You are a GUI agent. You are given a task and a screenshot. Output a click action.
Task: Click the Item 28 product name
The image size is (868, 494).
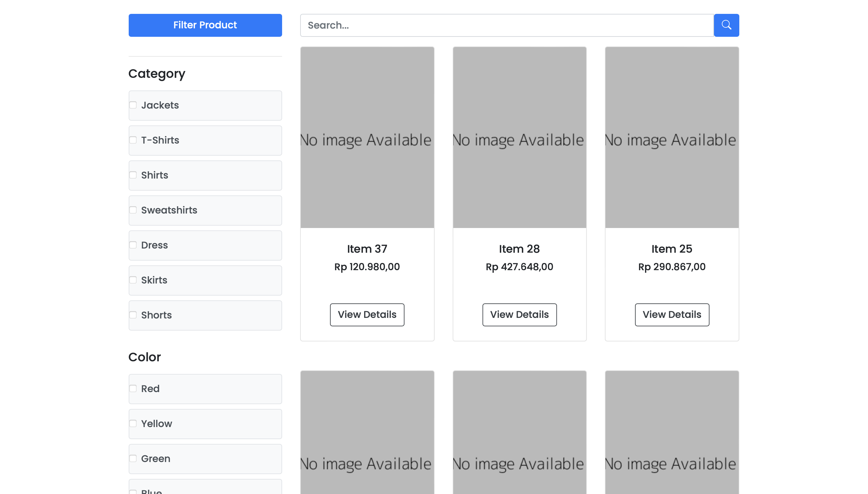click(520, 249)
